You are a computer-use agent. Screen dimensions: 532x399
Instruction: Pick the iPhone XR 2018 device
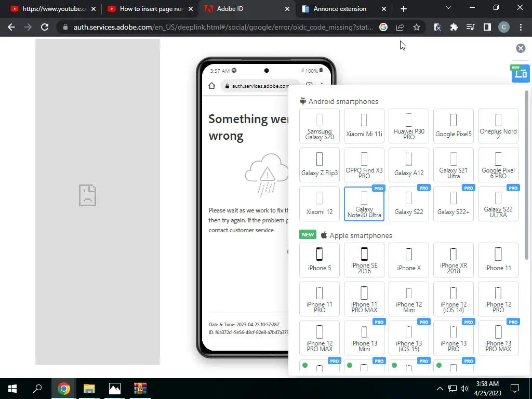click(453, 260)
